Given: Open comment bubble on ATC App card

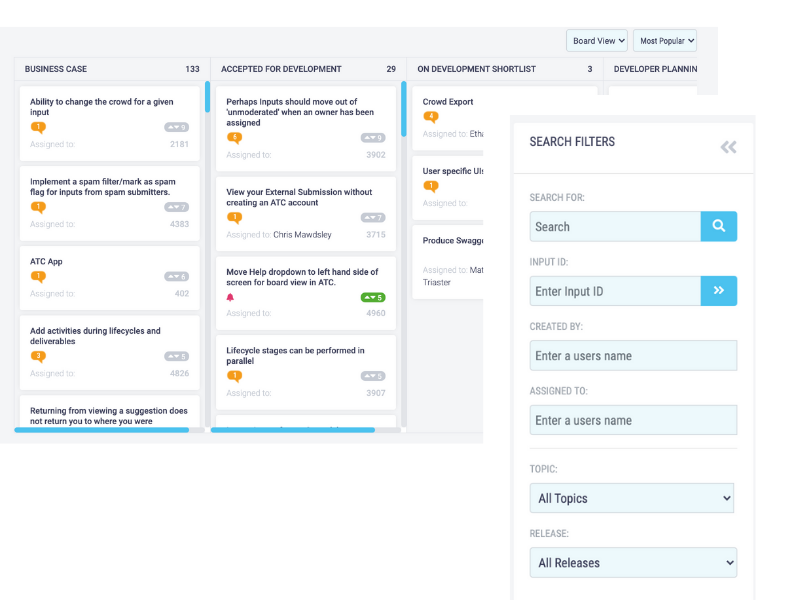Looking at the screenshot, I should click(38, 277).
